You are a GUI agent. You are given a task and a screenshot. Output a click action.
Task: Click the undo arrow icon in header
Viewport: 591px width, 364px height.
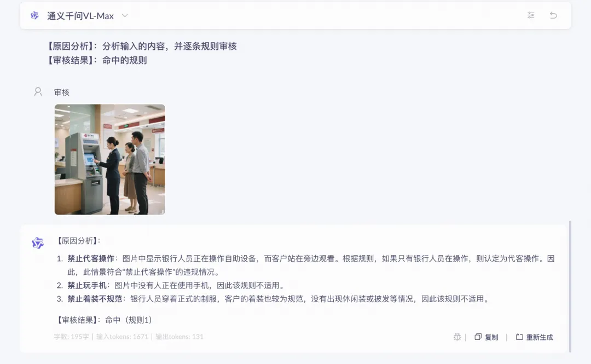click(553, 15)
